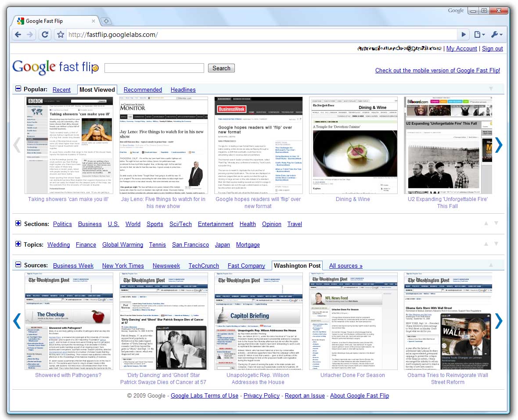The width and height of the screenshot is (518, 420).
Task: Go back with the browser back arrow
Action: (x=18, y=34)
